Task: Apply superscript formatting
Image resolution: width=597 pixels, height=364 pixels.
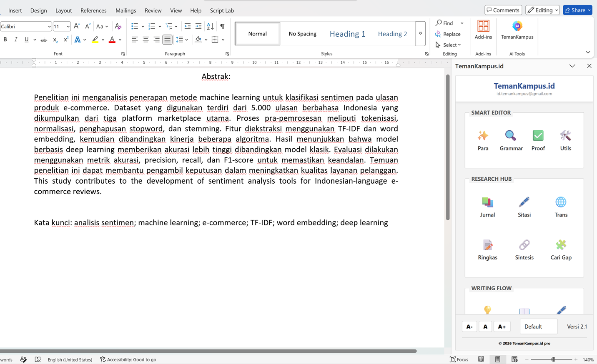Action: click(66, 40)
